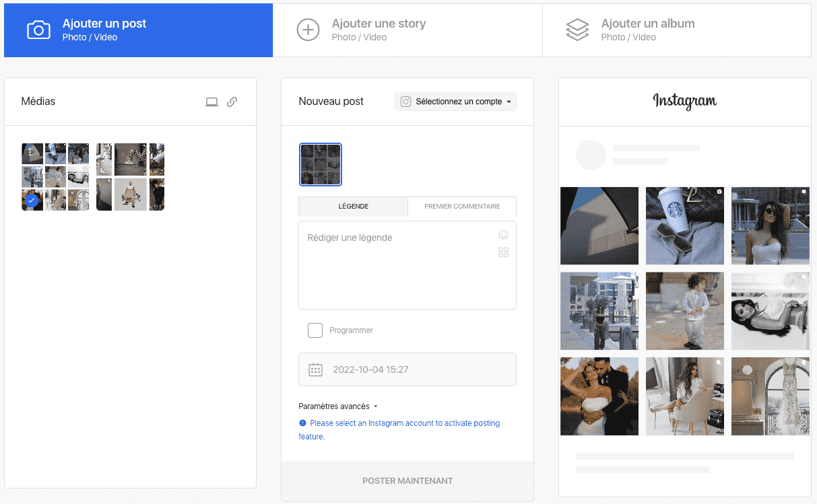
Task: Click the blue info icon beside the warning
Action: click(x=302, y=423)
